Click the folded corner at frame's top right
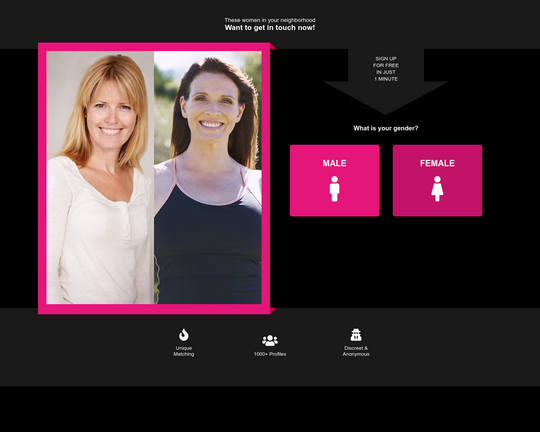The height and width of the screenshot is (432, 540). [273, 46]
